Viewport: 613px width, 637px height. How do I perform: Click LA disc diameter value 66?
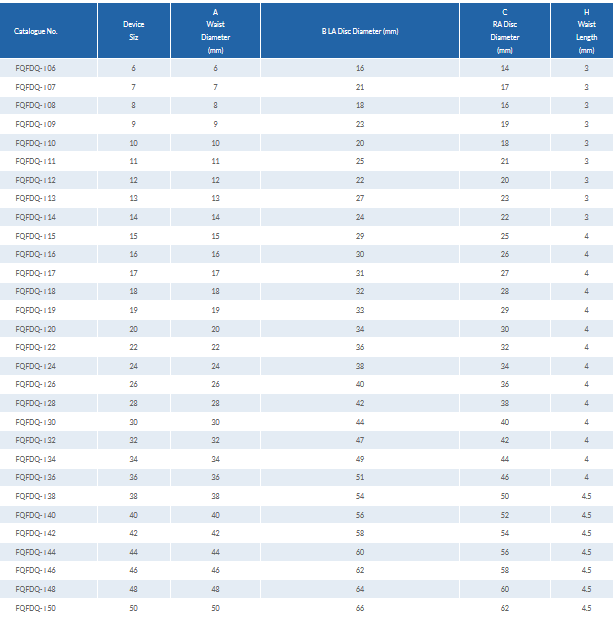(359, 607)
